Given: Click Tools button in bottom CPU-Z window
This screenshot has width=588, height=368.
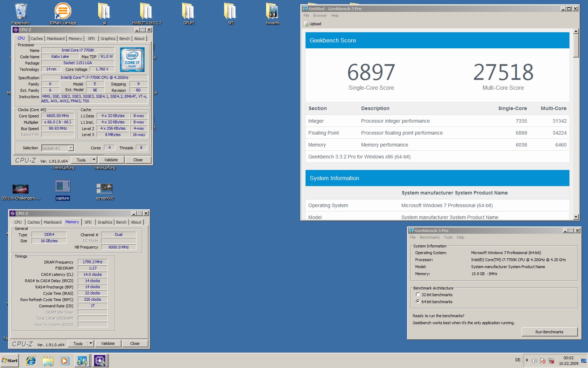Looking at the screenshot, I should (78, 343).
